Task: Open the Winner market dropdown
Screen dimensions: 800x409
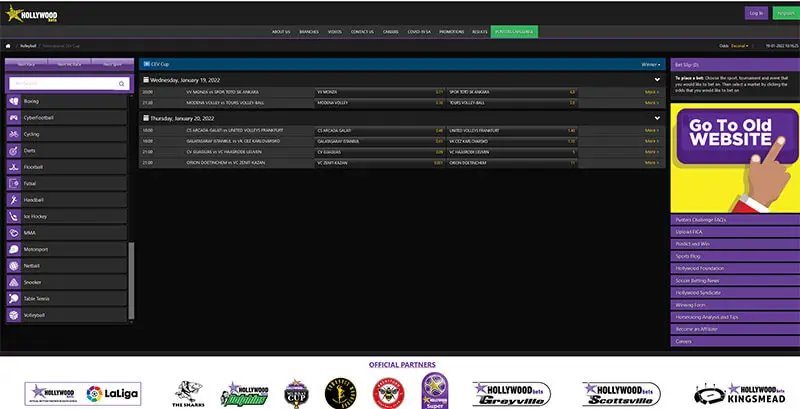Action: (651, 65)
